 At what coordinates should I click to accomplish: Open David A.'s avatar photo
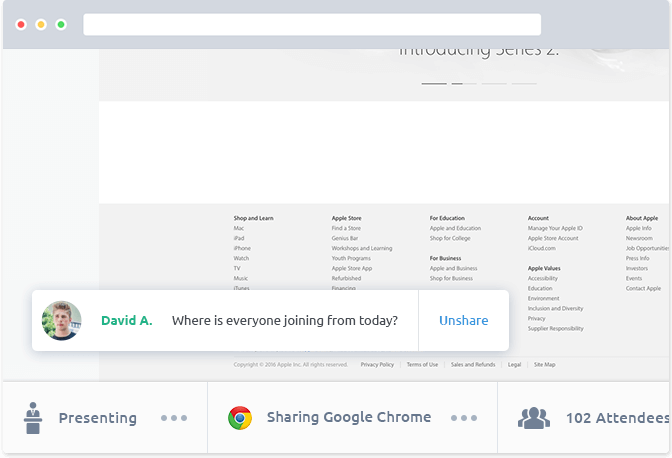click(61, 320)
